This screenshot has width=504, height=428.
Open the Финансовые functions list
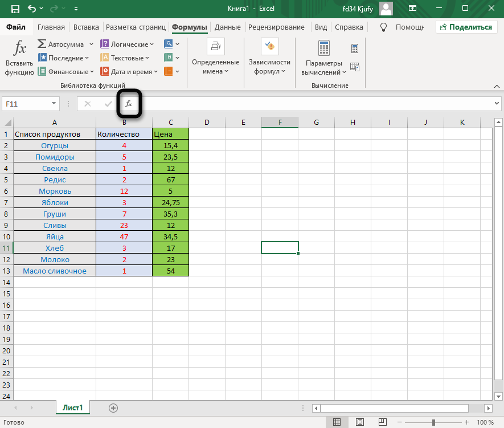pyautogui.click(x=65, y=71)
